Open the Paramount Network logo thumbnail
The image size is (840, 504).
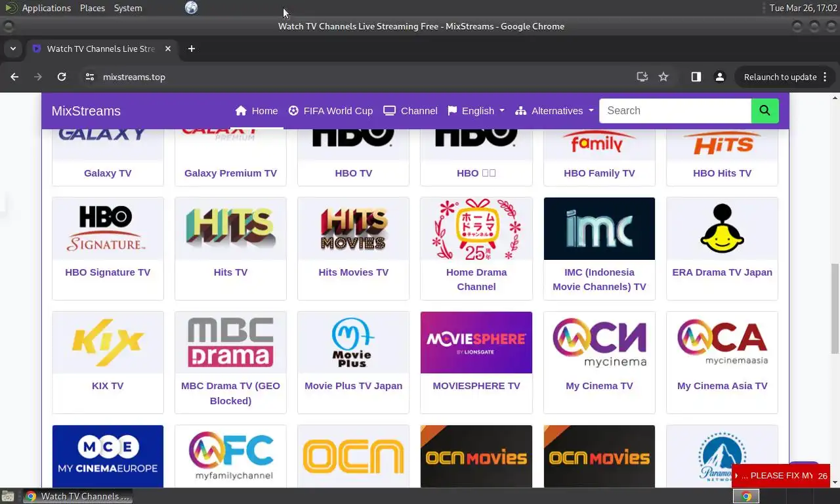point(722,456)
